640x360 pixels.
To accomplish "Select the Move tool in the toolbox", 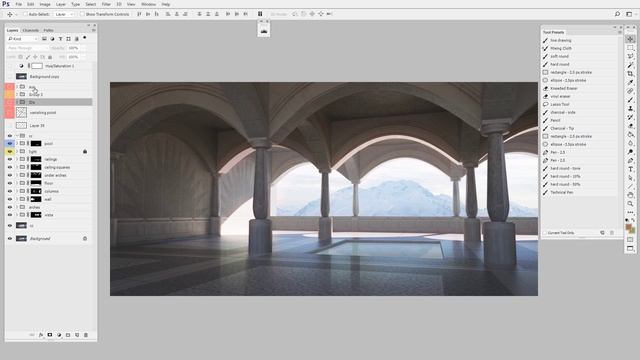I will 630,39.
